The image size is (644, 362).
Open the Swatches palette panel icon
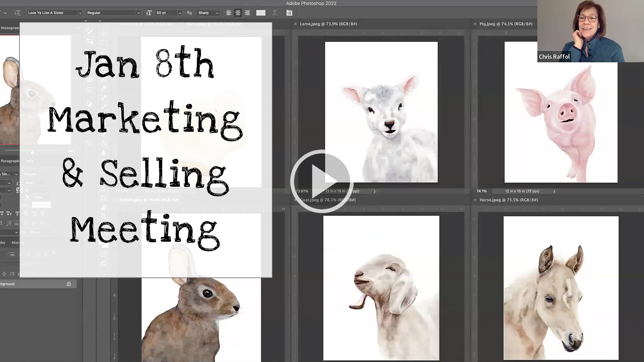90,80
